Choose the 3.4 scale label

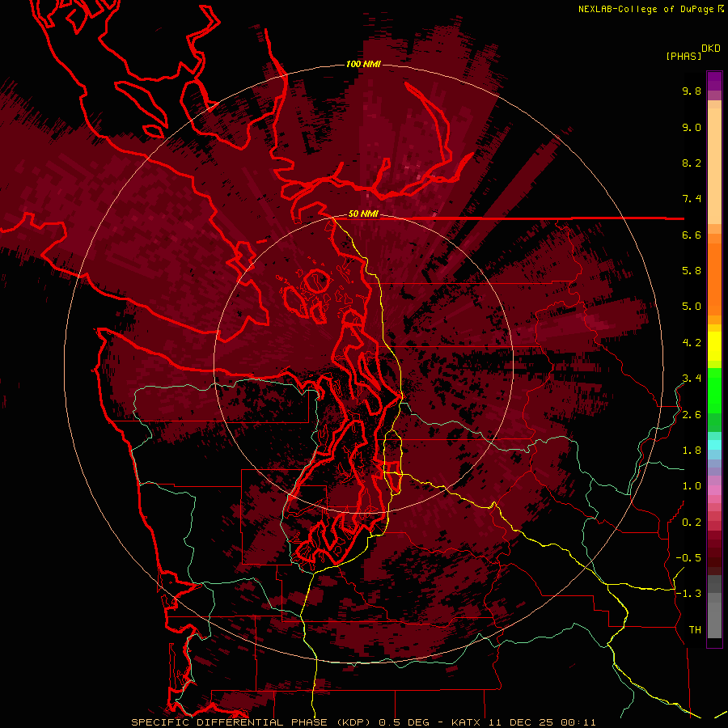click(692, 379)
